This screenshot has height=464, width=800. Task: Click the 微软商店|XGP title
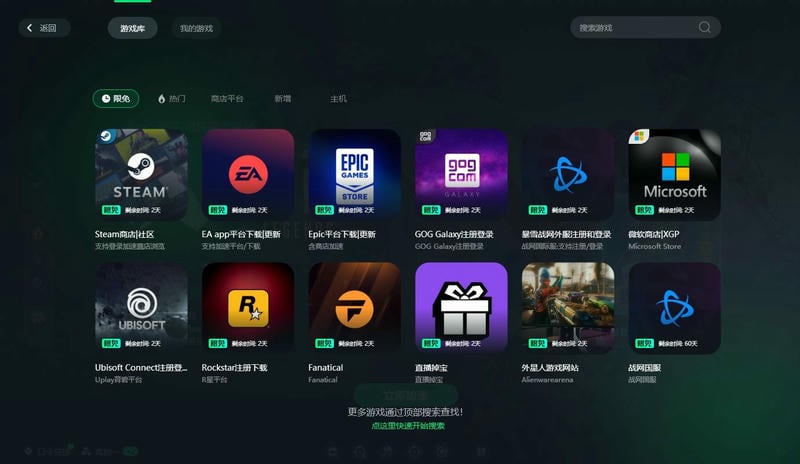654,234
